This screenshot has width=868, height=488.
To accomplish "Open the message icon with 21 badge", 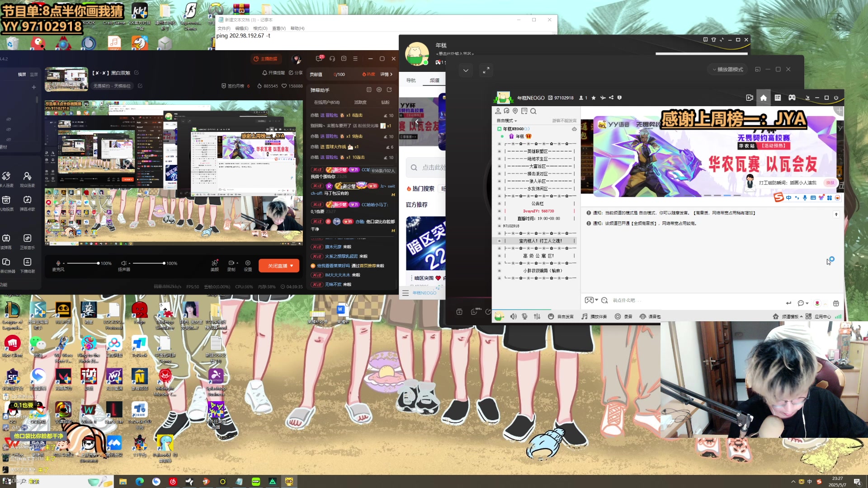I will 319,59.
